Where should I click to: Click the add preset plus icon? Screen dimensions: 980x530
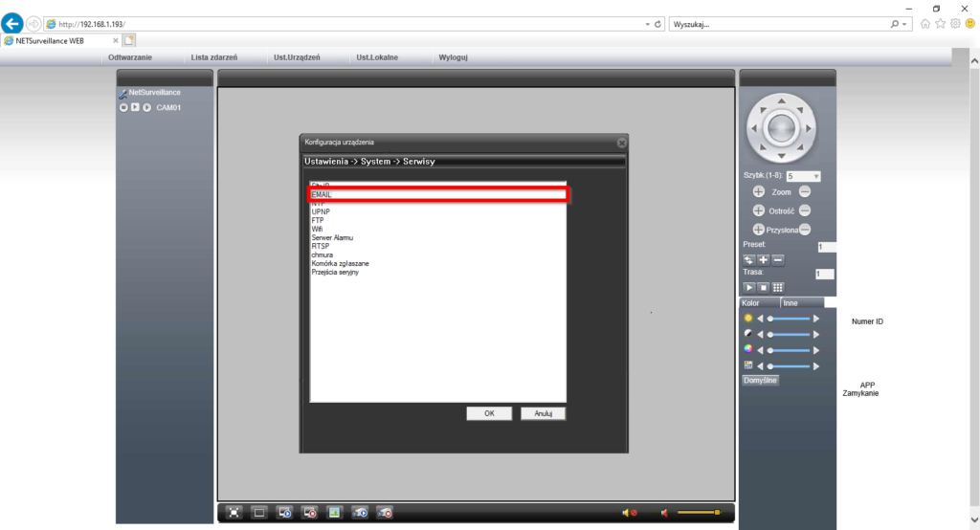(x=764, y=259)
